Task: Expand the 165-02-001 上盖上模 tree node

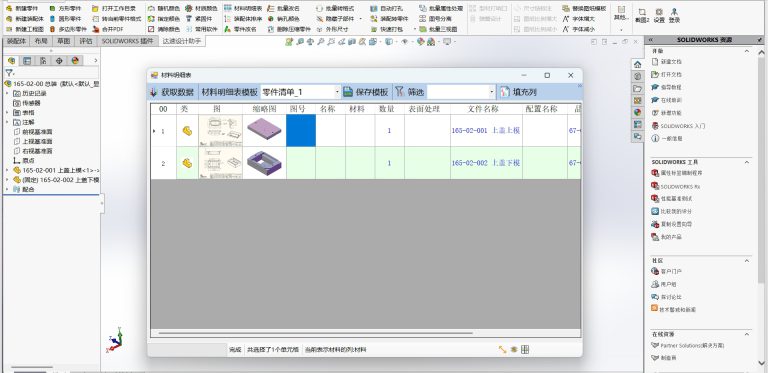Action: pos(7,170)
